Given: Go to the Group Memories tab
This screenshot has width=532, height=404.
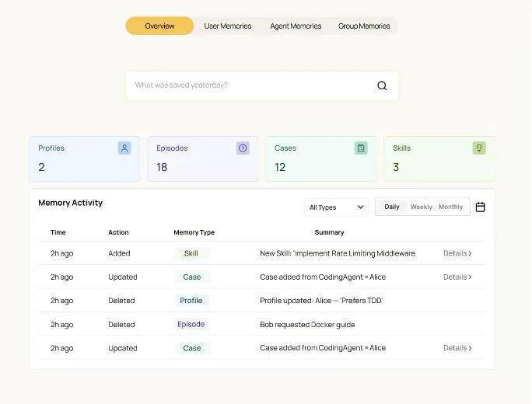Looking at the screenshot, I should pyautogui.click(x=364, y=26).
